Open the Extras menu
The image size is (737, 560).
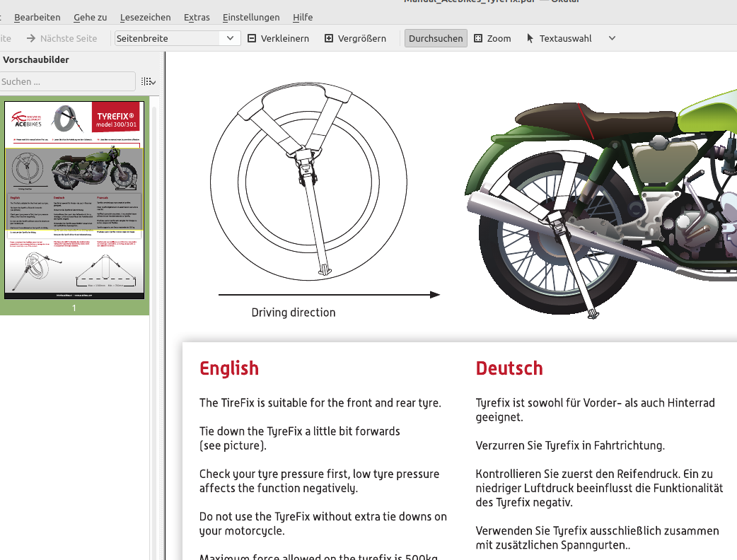(197, 17)
